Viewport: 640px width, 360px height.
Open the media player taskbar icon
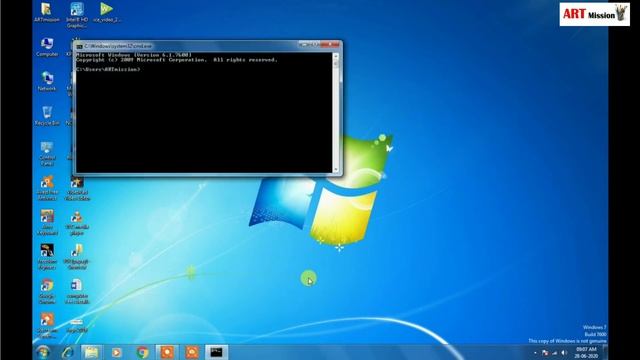click(x=116, y=352)
